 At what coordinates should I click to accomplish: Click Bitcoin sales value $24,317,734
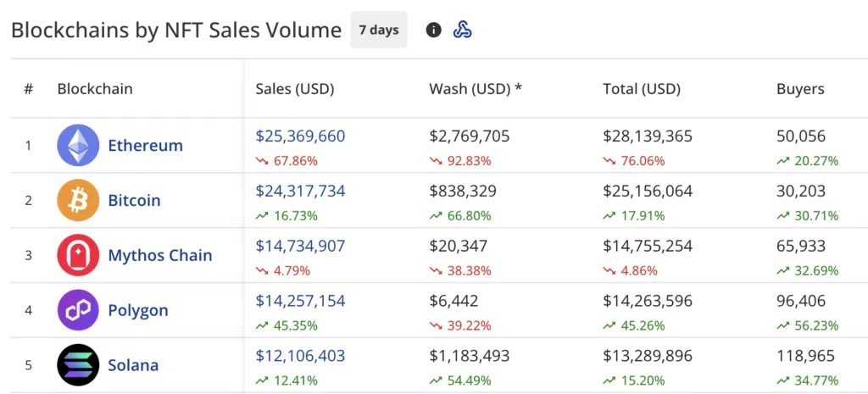pyautogui.click(x=300, y=191)
